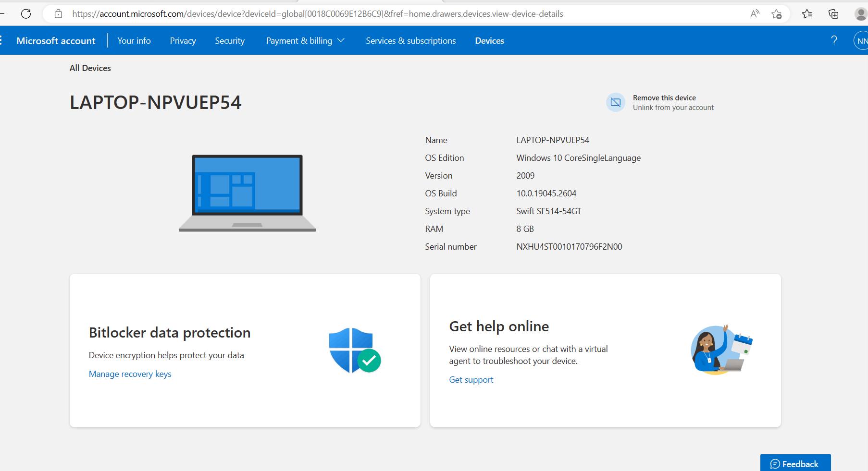The height and width of the screenshot is (471, 868).
Task: Click the OS Build label
Action: [x=441, y=193]
